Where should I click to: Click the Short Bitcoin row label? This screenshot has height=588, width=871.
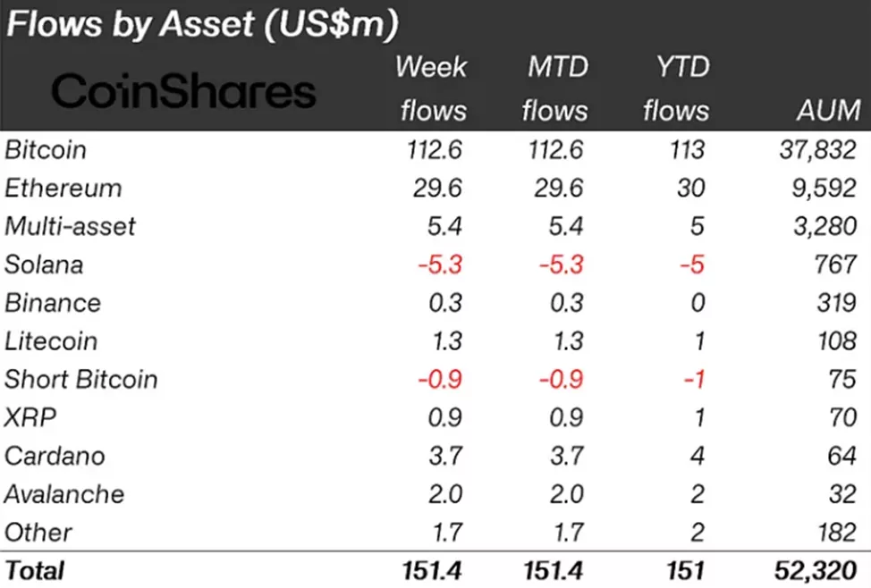(x=80, y=379)
